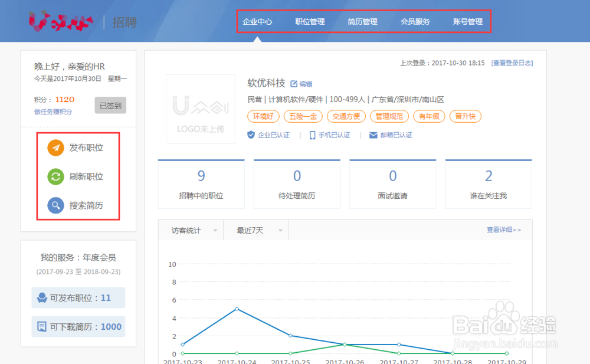Click 可下载简历：1000 box
The height and width of the screenshot is (364, 590).
pos(78,326)
